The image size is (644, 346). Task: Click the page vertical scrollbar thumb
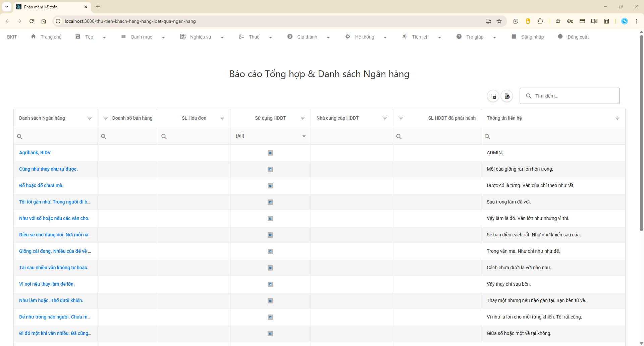(x=641, y=133)
